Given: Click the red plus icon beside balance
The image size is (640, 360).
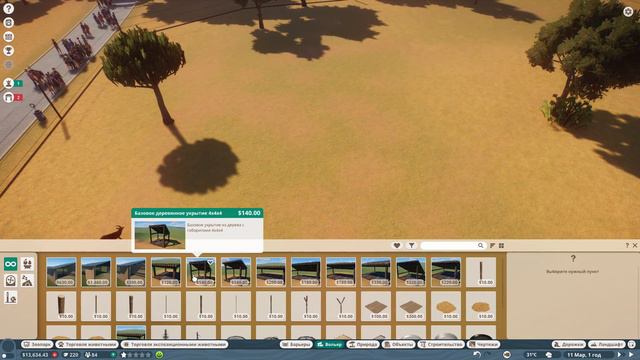Looking at the screenshot, I should [x=55, y=355].
